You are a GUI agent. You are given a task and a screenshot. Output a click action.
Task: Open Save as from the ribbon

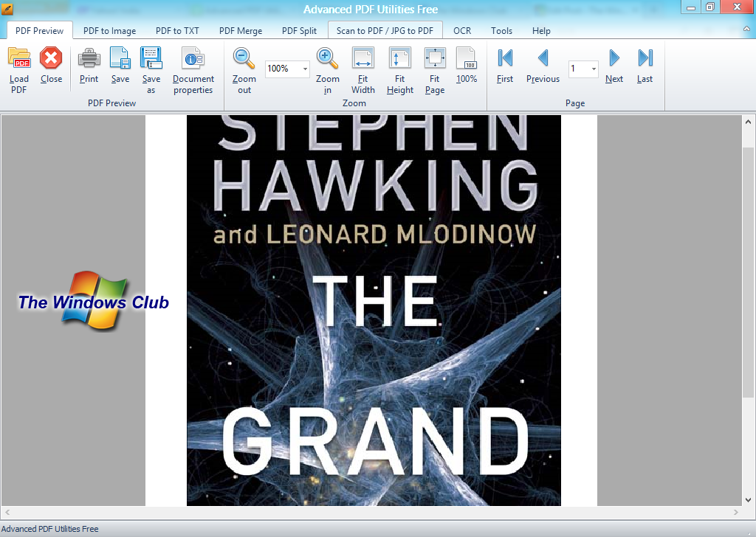151,59
